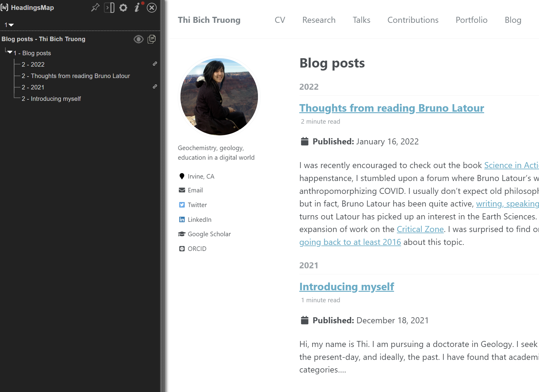Select '2 - 2022' heading in tree

tap(33, 65)
